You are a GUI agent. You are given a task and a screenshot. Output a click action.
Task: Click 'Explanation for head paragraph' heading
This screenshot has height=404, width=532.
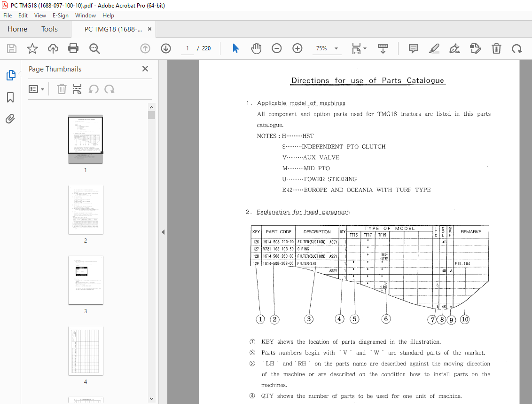[303, 212]
